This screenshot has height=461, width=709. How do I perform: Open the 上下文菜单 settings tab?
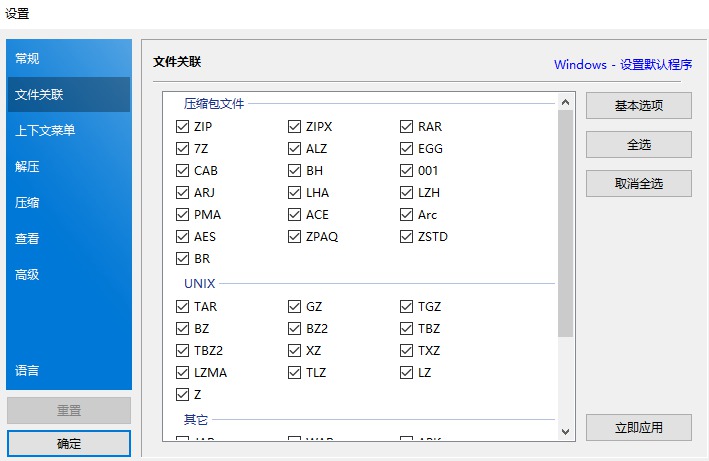69,131
